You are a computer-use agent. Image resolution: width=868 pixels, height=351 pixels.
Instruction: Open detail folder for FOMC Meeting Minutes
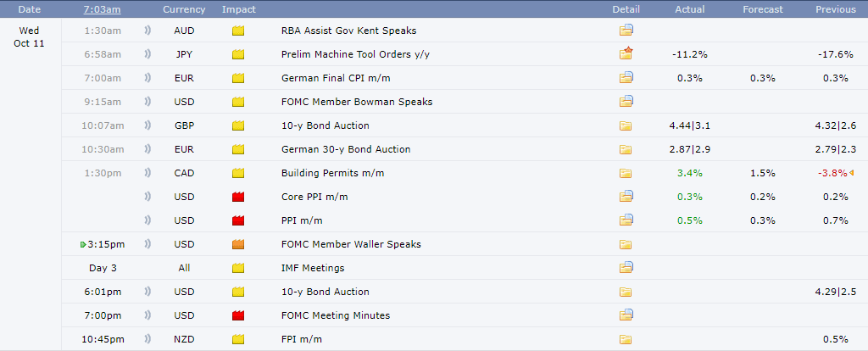[x=626, y=315]
